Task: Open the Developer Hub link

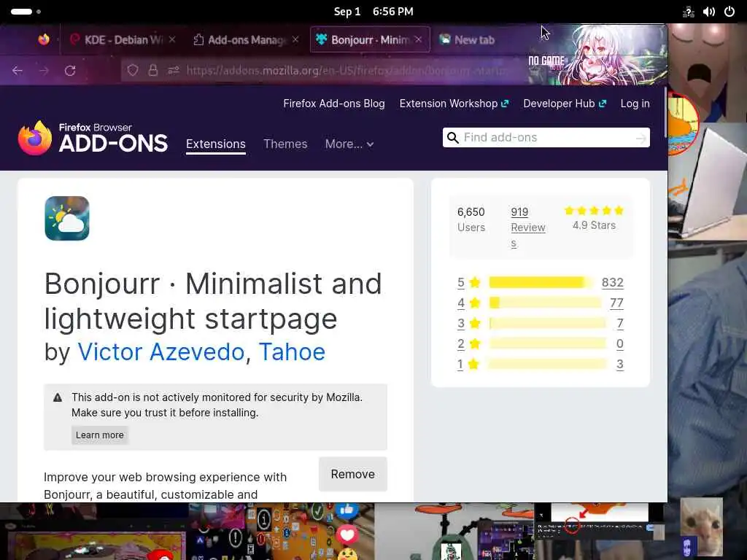Action: pos(565,104)
